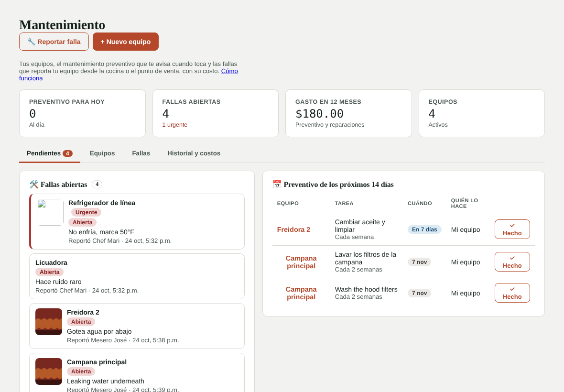
Task: Click the broken image of Refrigerador de línea
Action: point(50,212)
